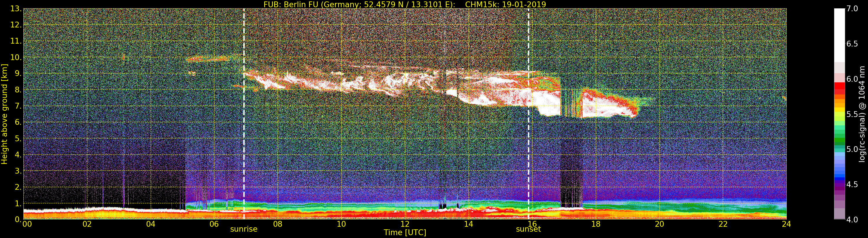
Task: Click time-axis tick label "04"
Action: click(x=151, y=224)
